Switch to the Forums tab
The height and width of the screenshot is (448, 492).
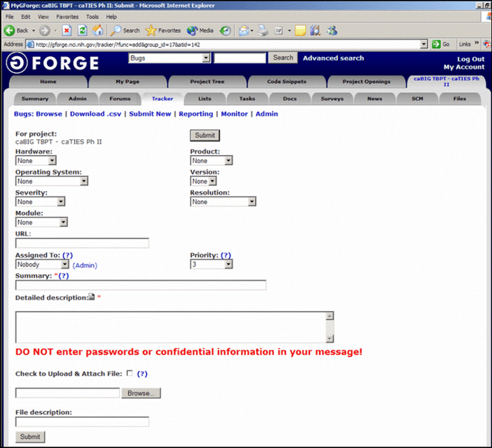(120, 98)
